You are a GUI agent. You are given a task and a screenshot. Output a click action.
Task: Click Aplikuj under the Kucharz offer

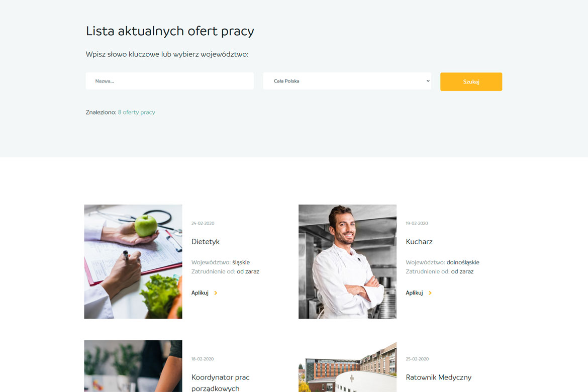coord(414,293)
